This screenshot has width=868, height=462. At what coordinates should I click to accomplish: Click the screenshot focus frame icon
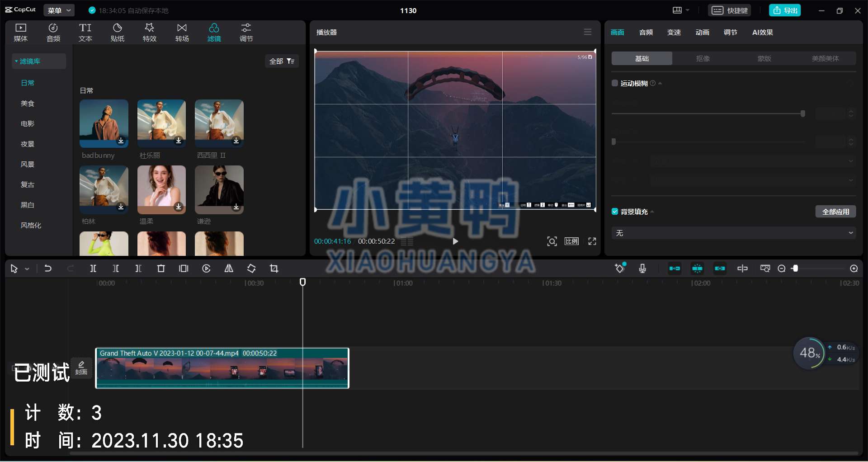point(552,241)
